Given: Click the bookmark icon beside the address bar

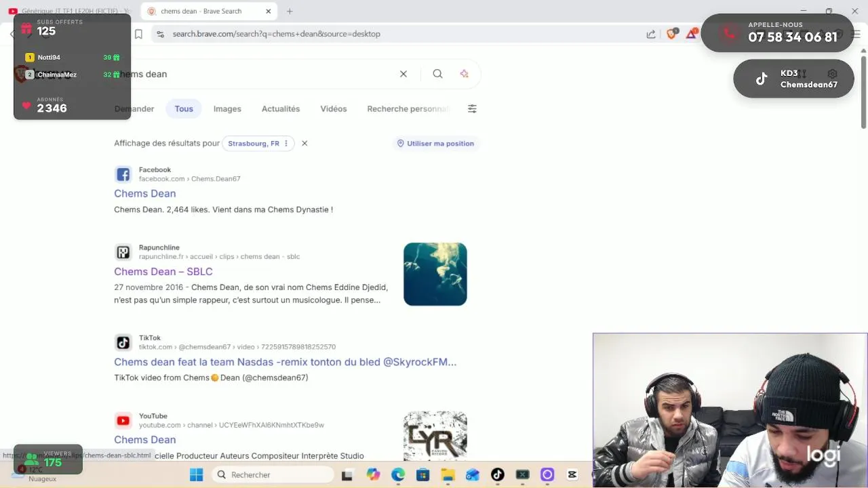Looking at the screenshot, I should pyautogui.click(x=138, y=34).
